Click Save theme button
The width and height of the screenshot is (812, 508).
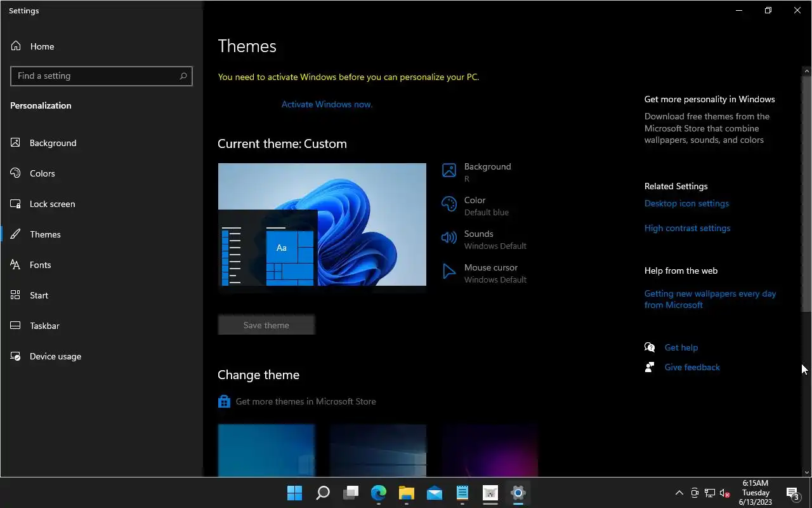(266, 325)
